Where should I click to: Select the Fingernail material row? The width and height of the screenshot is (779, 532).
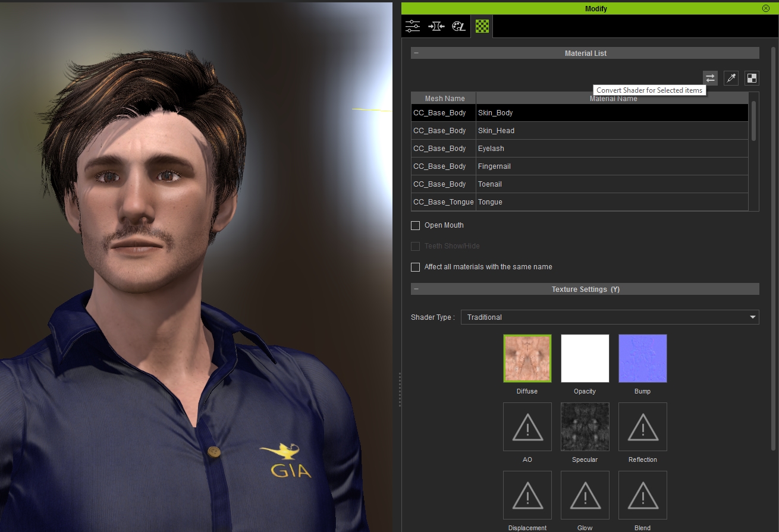coord(580,166)
